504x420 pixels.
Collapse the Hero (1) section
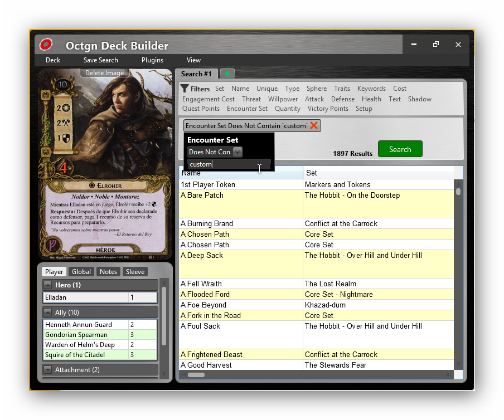[47, 285]
